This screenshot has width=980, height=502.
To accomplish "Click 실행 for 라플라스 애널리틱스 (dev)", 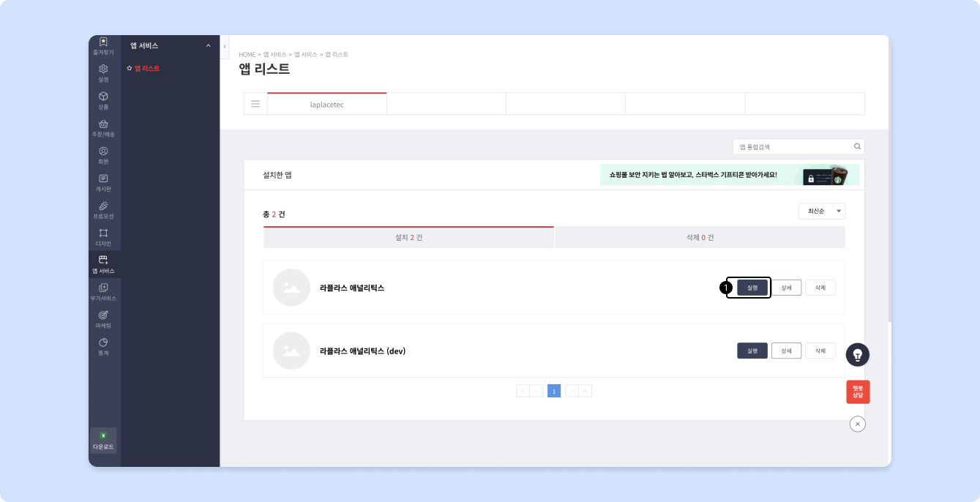I will point(752,351).
